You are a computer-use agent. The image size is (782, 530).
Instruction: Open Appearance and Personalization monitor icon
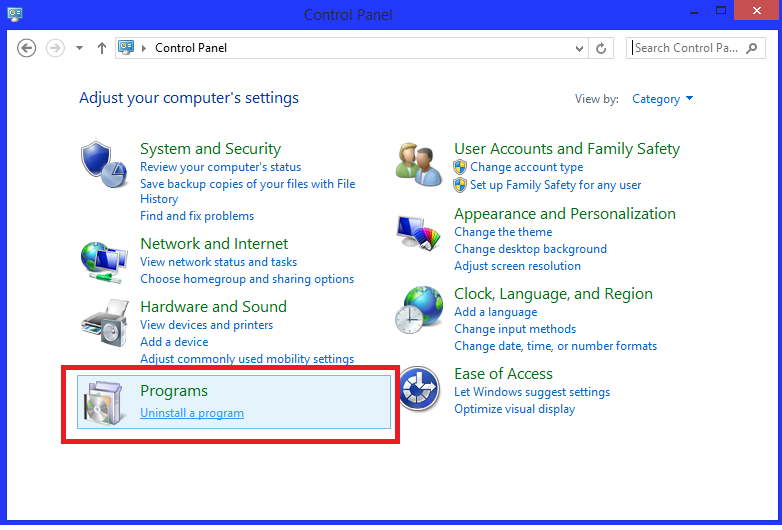point(419,236)
